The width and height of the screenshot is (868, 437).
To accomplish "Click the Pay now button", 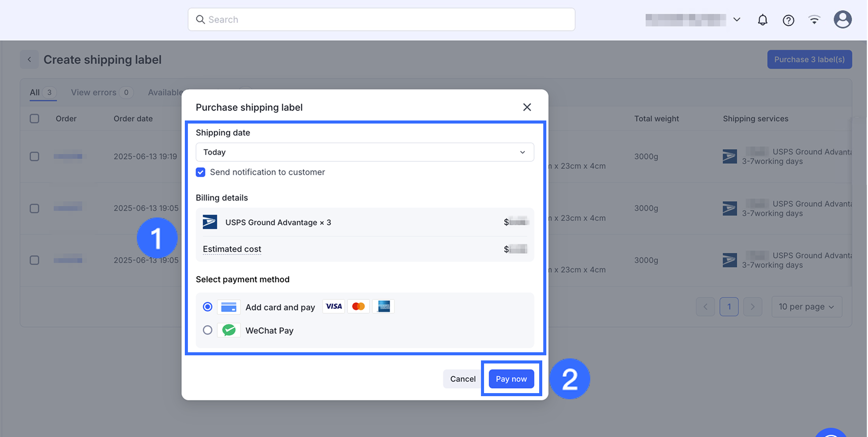I will click(x=511, y=379).
